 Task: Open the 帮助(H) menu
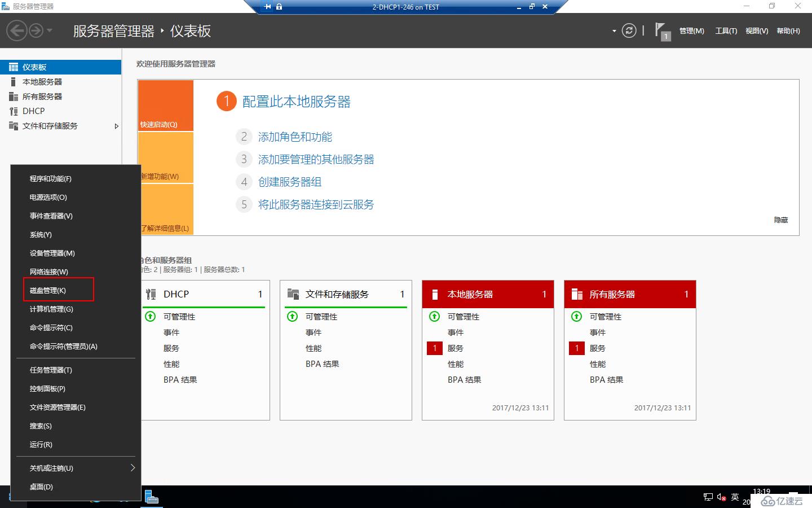click(x=788, y=31)
